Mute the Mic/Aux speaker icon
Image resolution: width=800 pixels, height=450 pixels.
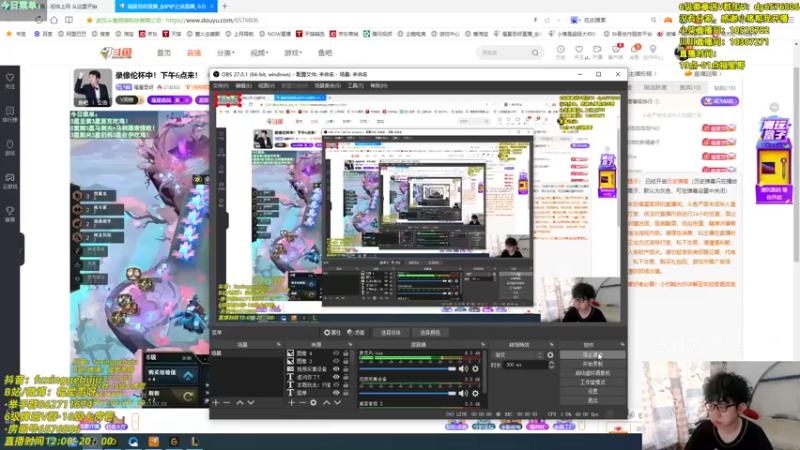(463, 369)
